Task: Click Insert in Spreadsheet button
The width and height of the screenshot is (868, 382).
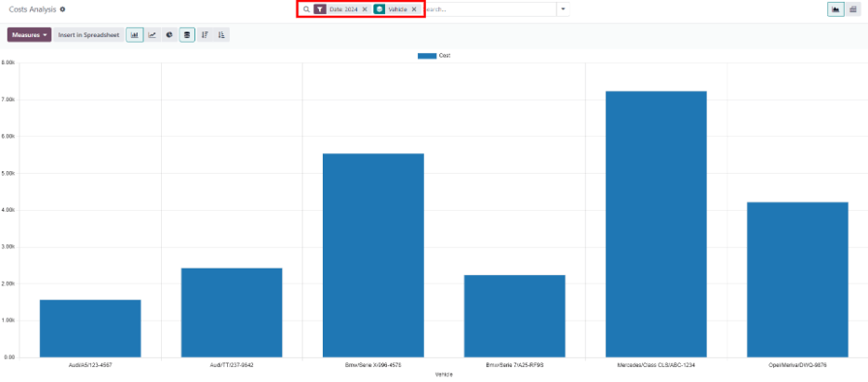Action: pos(87,35)
